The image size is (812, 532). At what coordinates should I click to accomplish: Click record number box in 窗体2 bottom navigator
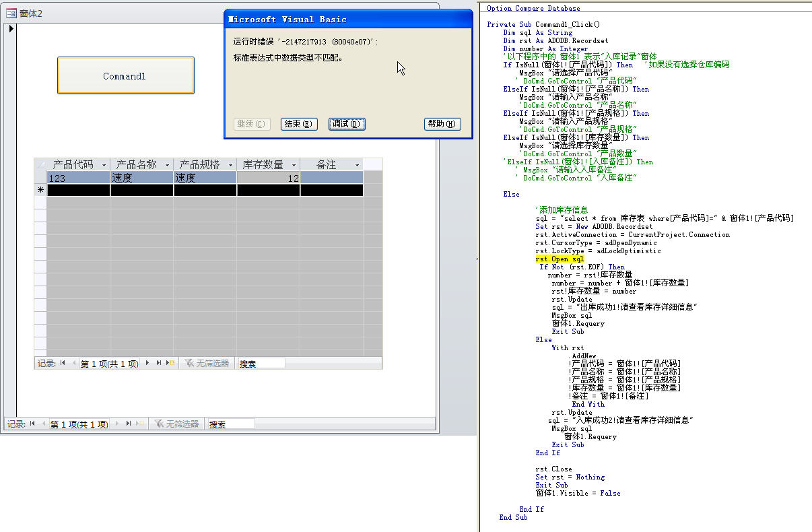tap(79, 424)
